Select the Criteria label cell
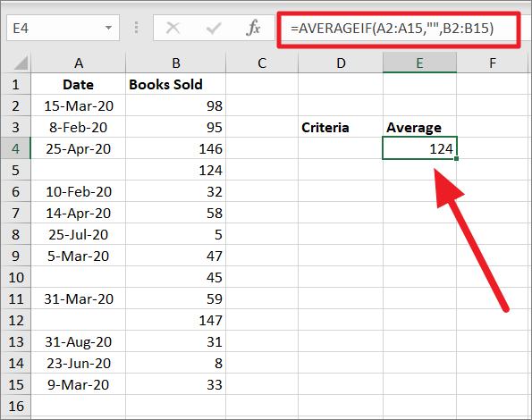Viewport: 532px width, 420px height. point(341,128)
